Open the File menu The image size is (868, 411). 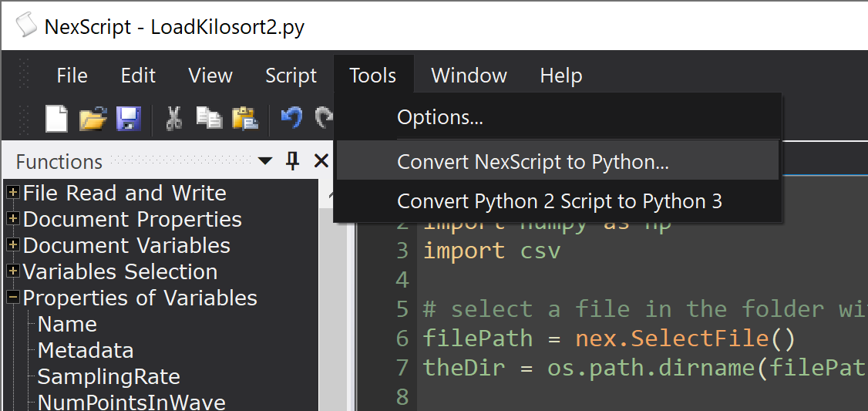click(x=72, y=76)
